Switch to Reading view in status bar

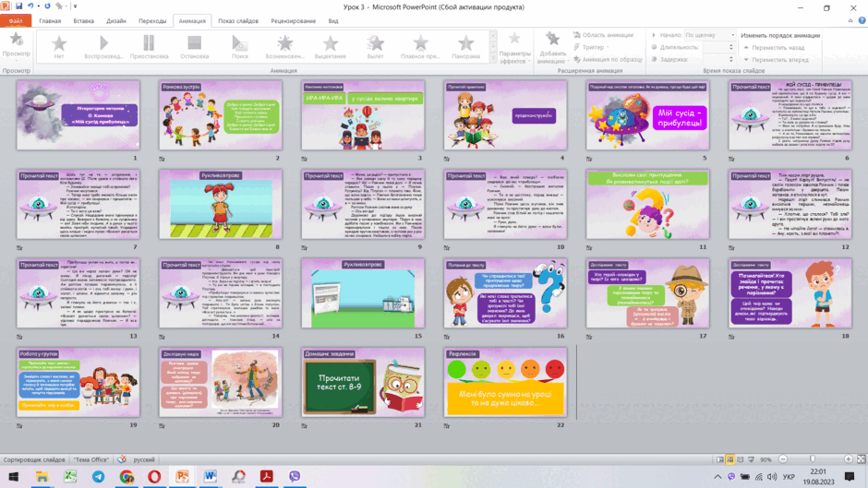tap(741, 459)
